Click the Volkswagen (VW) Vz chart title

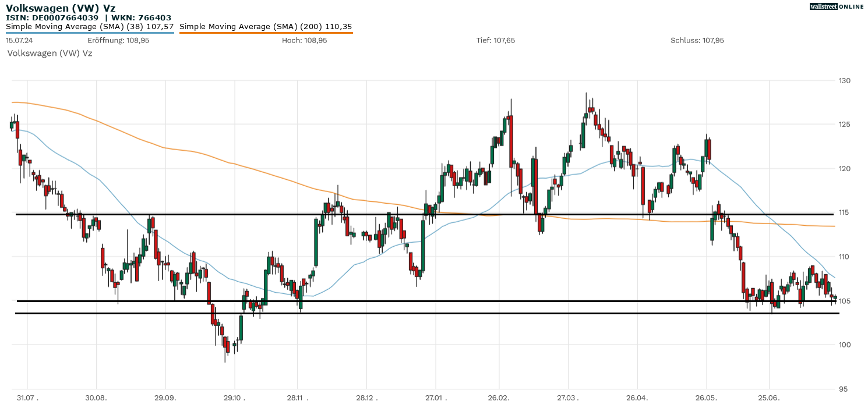click(61, 8)
